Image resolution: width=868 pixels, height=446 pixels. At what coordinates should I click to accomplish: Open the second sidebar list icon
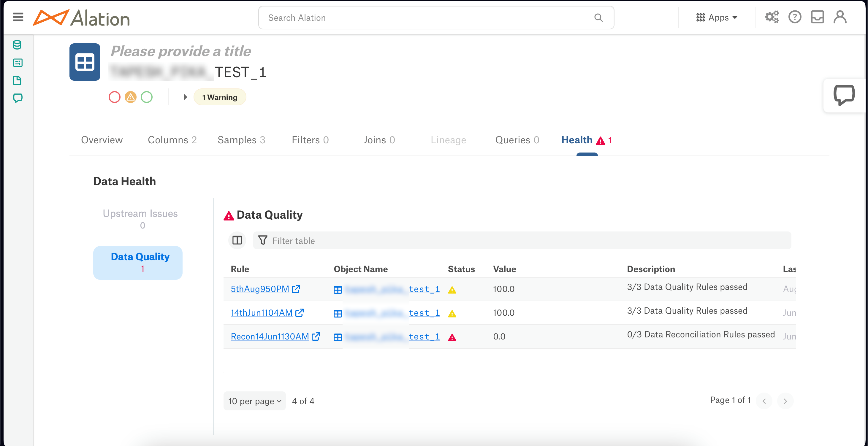click(17, 63)
